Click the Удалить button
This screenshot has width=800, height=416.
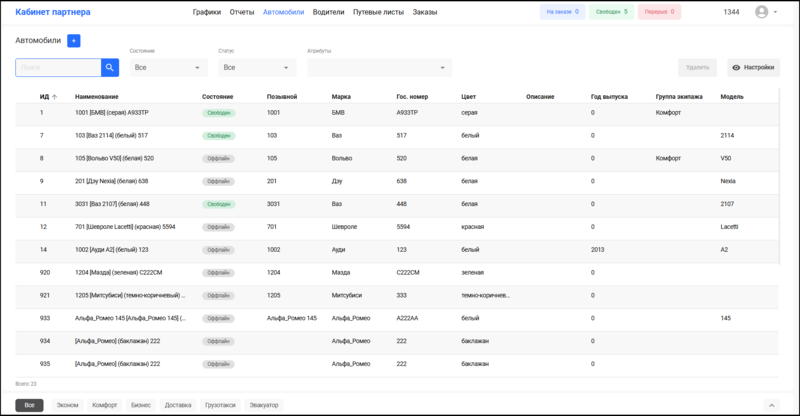pos(697,68)
